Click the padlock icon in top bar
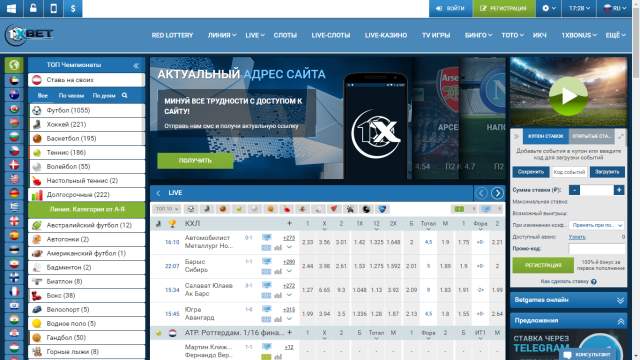The image size is (640, 360). [33, 8]
